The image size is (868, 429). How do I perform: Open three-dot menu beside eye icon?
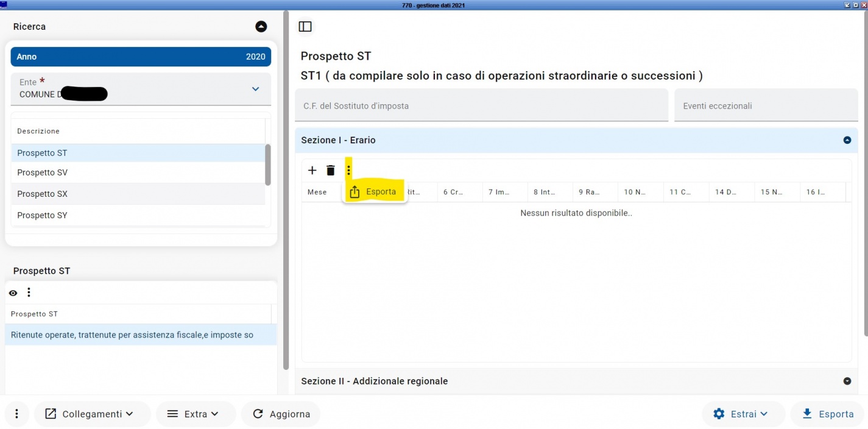(x=29, y=292)
